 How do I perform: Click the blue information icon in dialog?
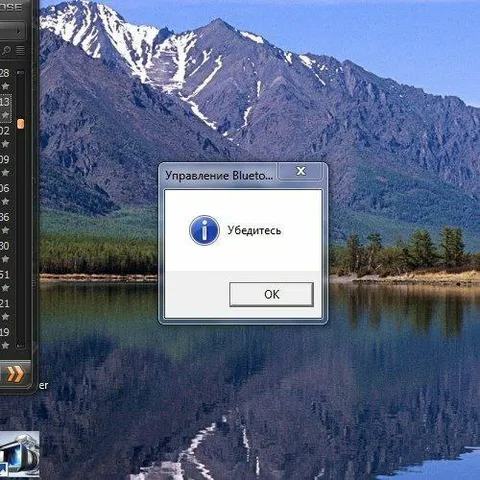204,230
